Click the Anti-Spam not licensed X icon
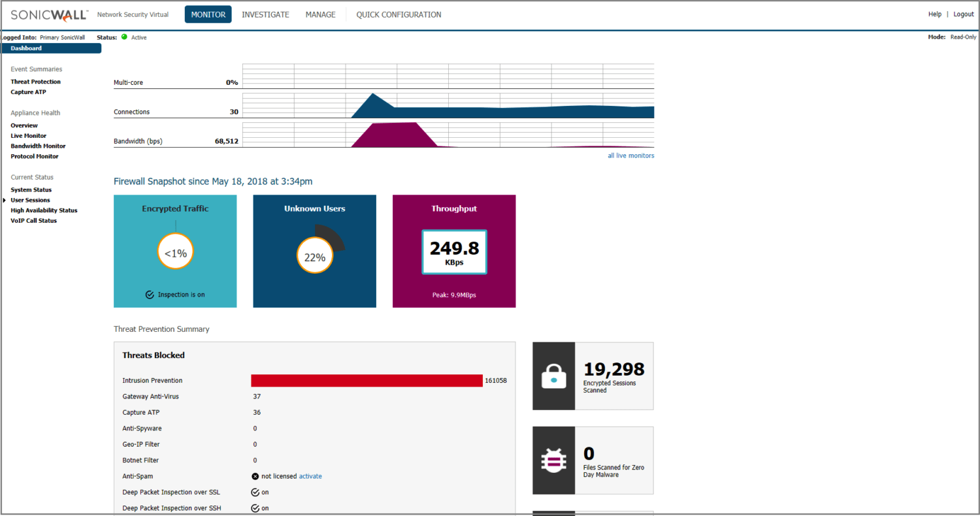The width and height of the screenshot is (980, 516). click(x=255, y=476)
